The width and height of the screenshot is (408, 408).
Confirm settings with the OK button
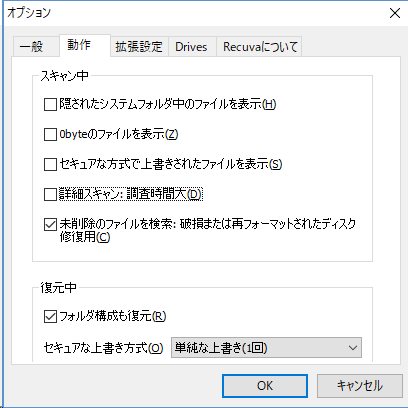pyautogui.click(x=265, y=386)
